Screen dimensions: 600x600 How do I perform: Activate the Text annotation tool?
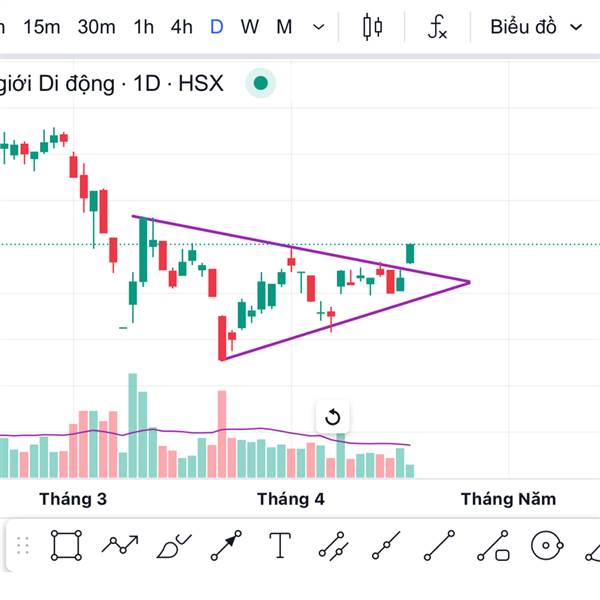[280, 546]
